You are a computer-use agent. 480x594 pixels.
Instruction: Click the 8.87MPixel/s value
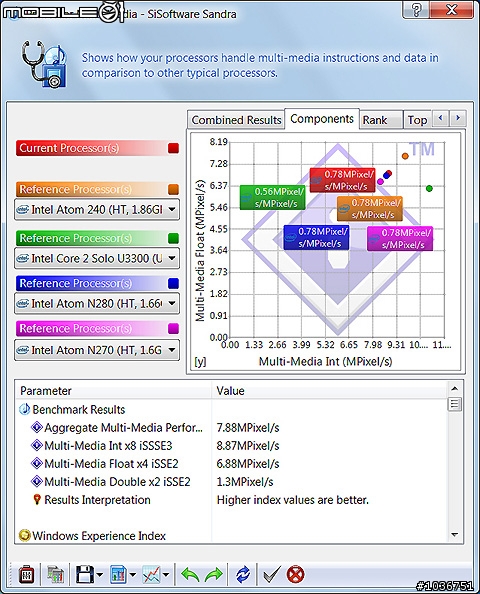[248, 446]
